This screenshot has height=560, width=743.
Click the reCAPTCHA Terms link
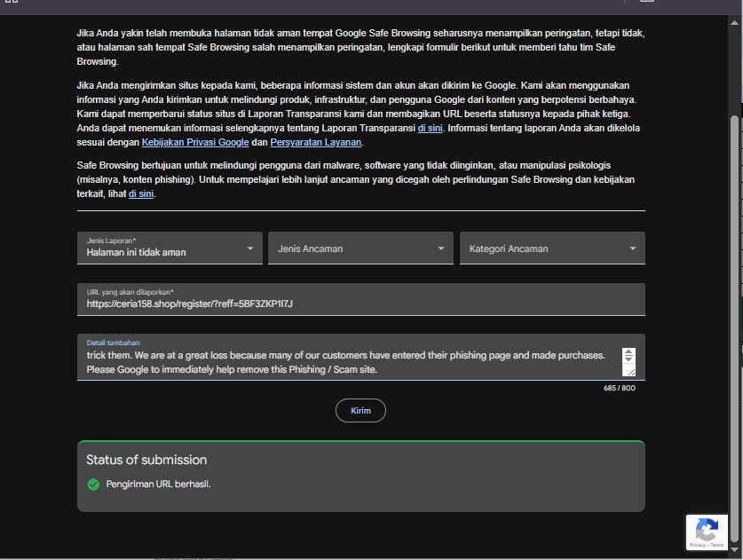point(717,545)
